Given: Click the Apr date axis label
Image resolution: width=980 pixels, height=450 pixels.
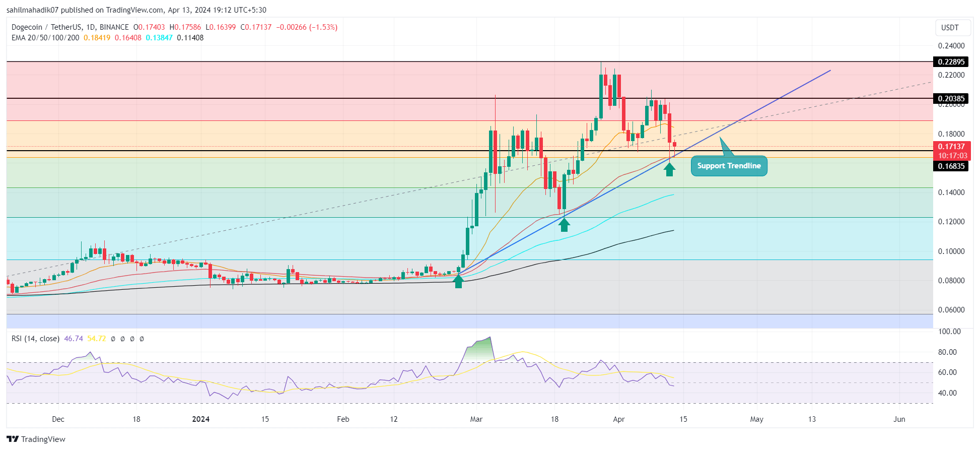Looking at the screenshot, I should click(x=619, y=419).
